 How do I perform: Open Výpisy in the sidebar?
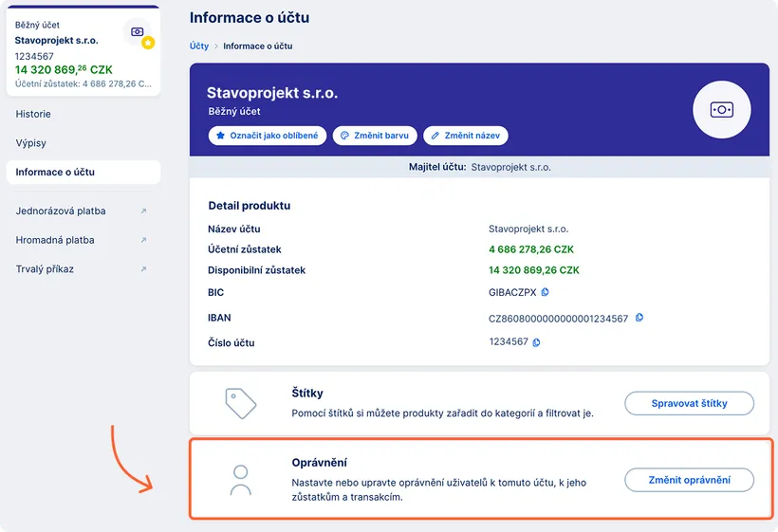31,143
